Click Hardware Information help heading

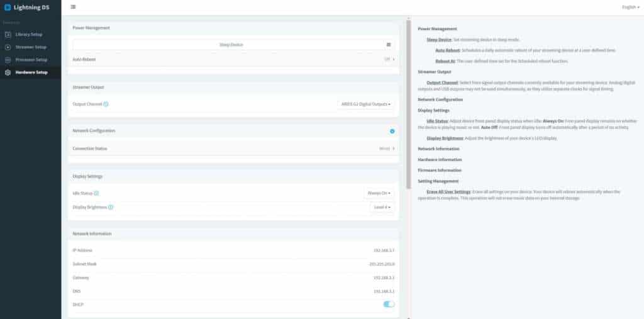point(440,160)
